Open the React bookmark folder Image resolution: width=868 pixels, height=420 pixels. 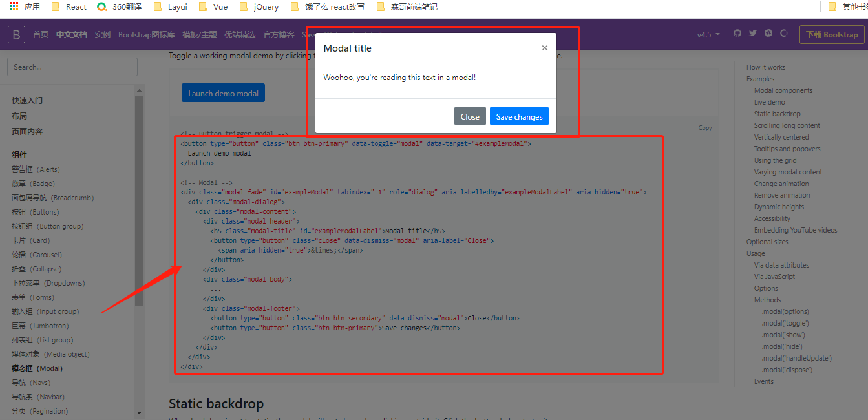tap(69, 6)
